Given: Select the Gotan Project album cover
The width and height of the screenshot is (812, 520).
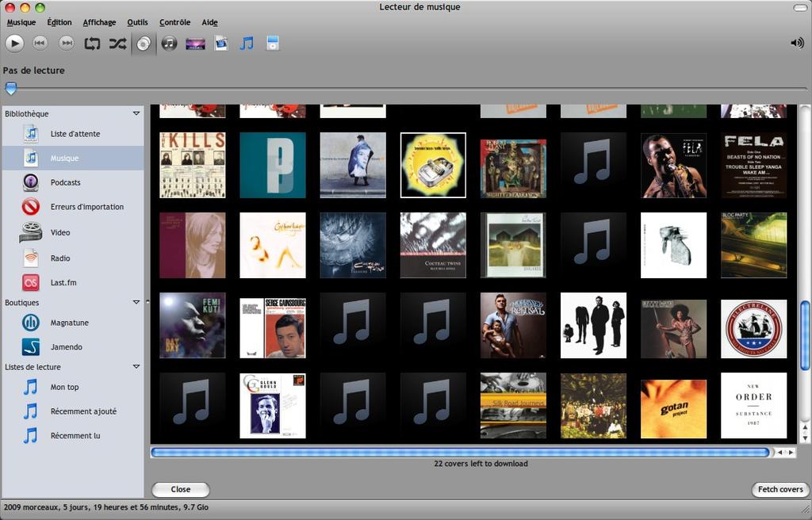Looking at the screenshot, I should (x=673, y=409).
